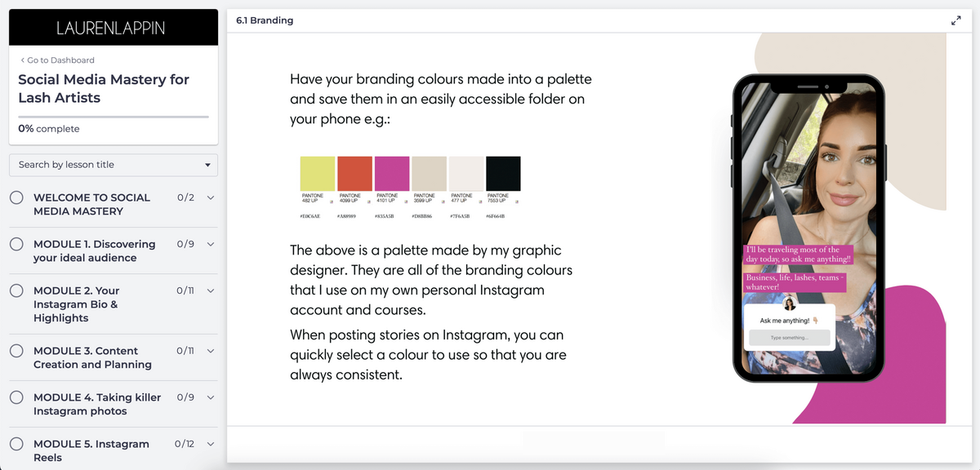Toggle the WELCOME TO SOCIAL MEDIA MASTERY circle

16,197
